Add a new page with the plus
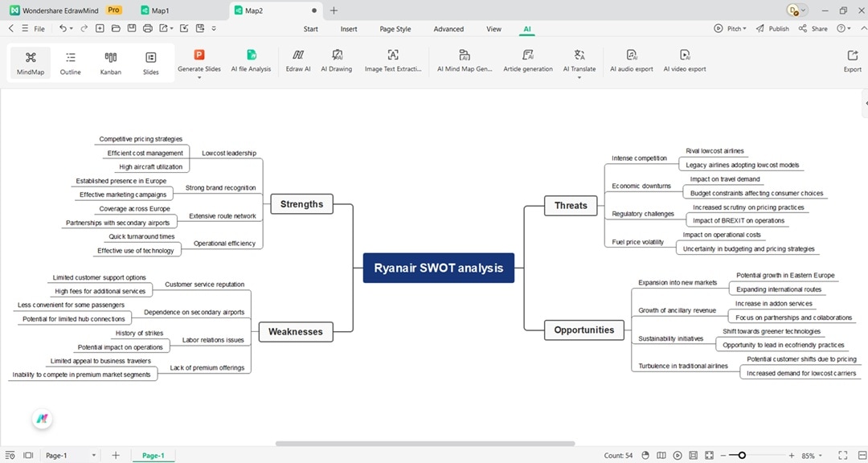The height and width of the screenshot is (463, 868). pos(116,455)
